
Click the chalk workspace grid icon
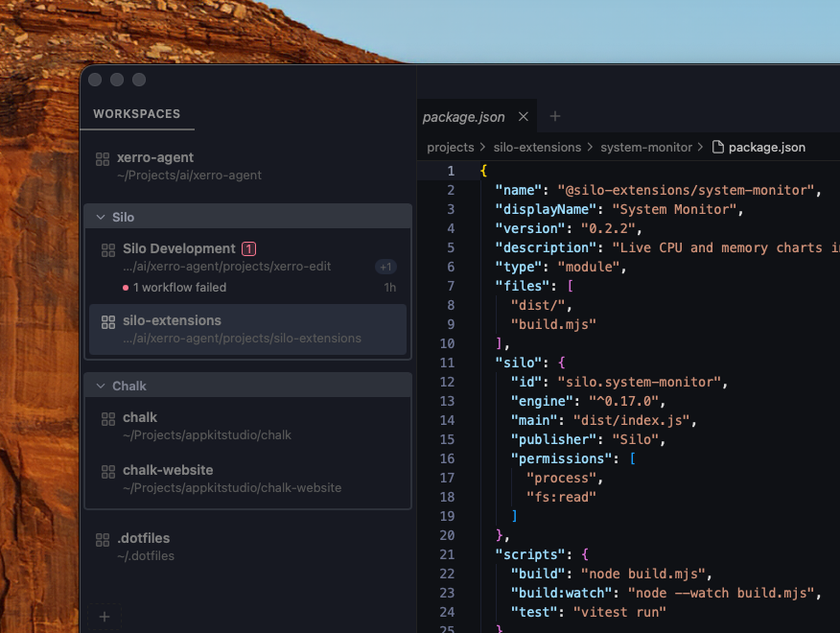click(x=108, y=419)
